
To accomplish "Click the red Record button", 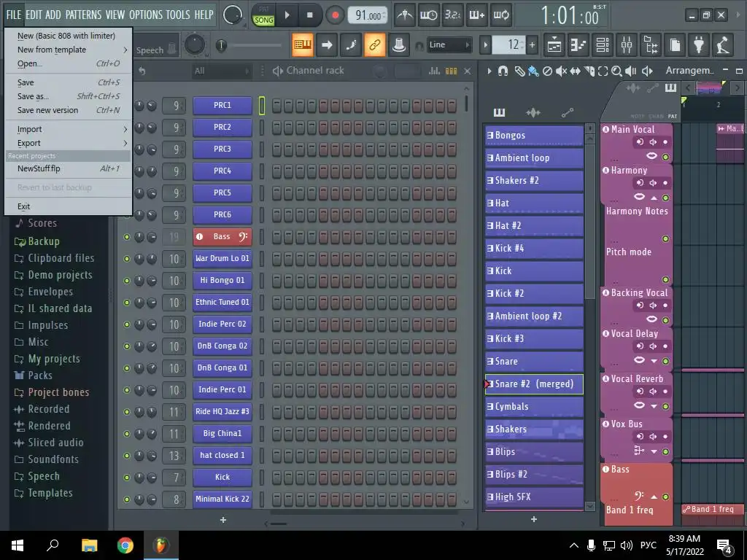I will (335, 15).
